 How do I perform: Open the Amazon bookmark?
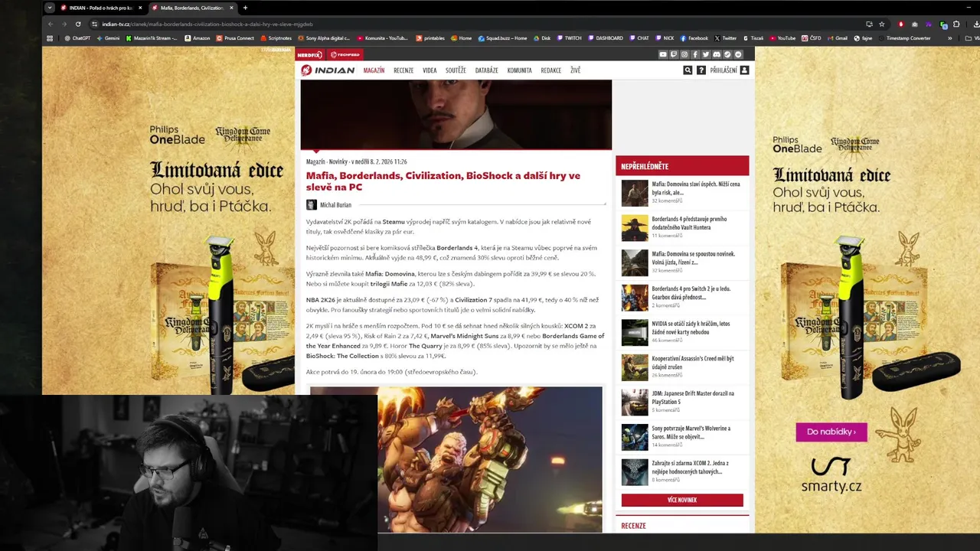pos(197,38)
